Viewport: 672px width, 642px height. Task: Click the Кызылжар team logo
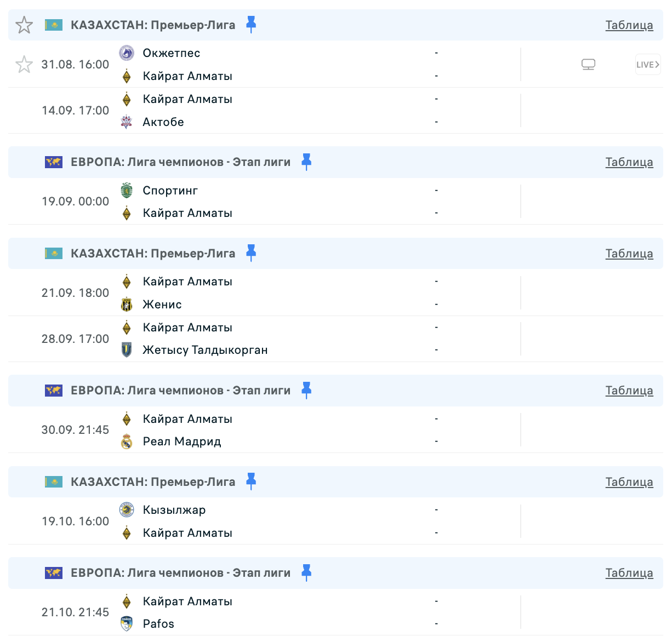[127, 510]
